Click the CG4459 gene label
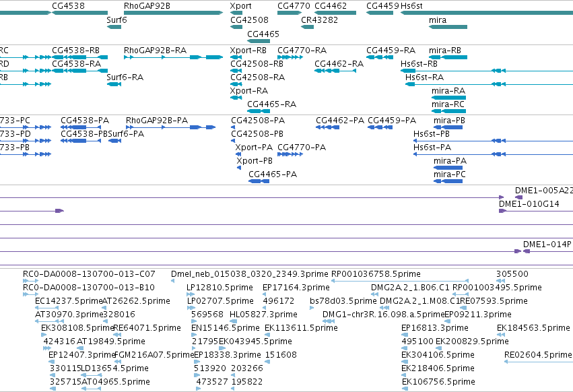 coord(382,6)
